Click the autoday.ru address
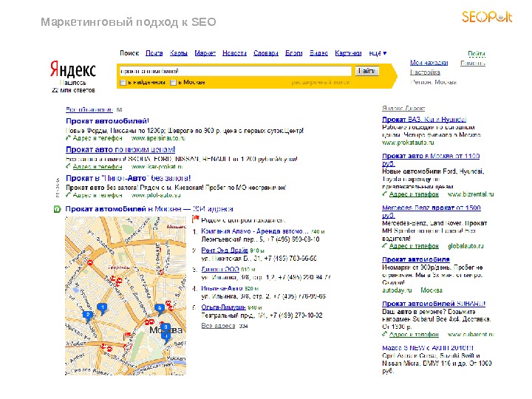The height and width of the screenshot is (399, 532). click(397, 290)
